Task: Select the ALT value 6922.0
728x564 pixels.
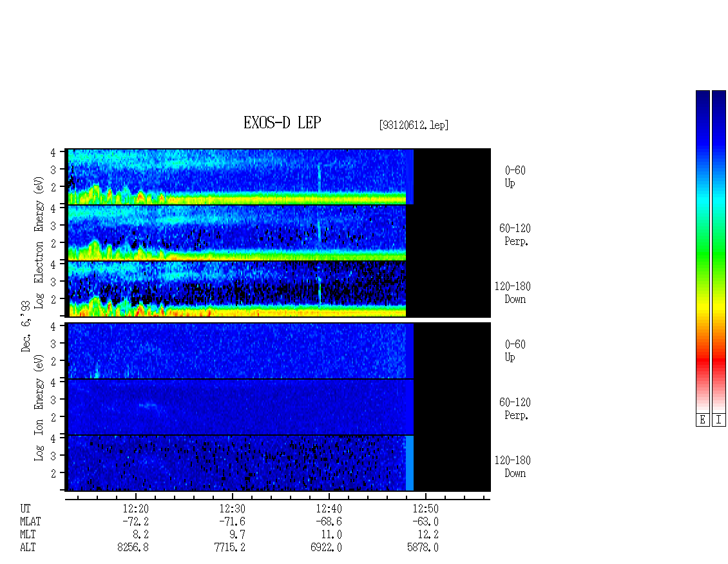Action: (327, 548)
